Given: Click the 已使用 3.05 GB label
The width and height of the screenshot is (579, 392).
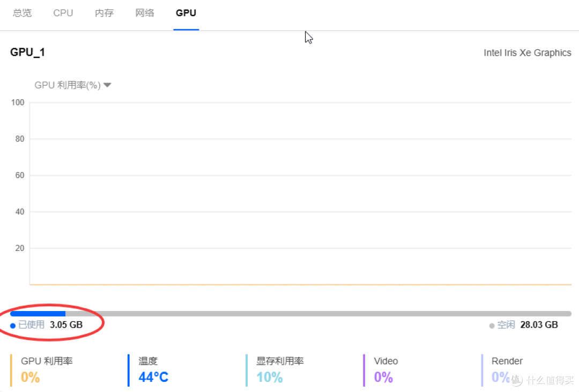Looking at the screenshot, I should [47, 325].
